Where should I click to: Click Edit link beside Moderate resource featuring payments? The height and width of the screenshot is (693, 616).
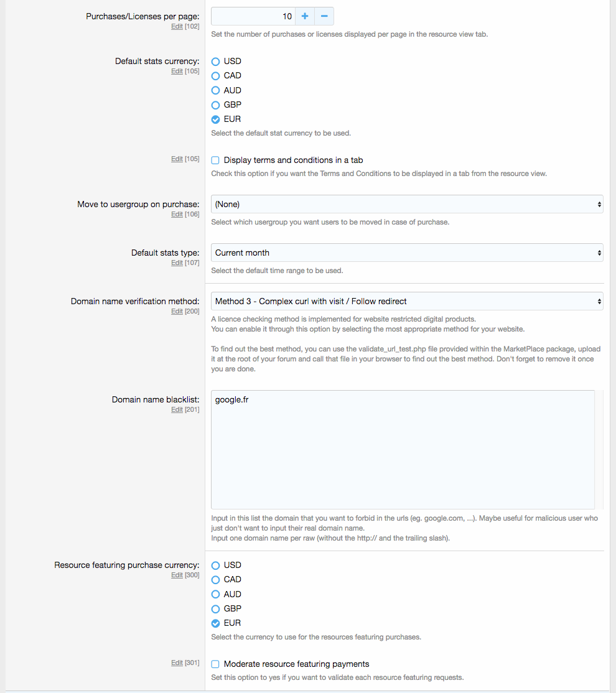(177, 663)
